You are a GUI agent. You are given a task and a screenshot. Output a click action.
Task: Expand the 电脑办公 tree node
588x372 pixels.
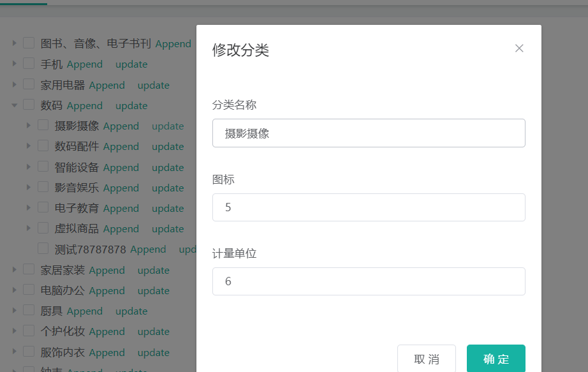[x=14, y=290]
